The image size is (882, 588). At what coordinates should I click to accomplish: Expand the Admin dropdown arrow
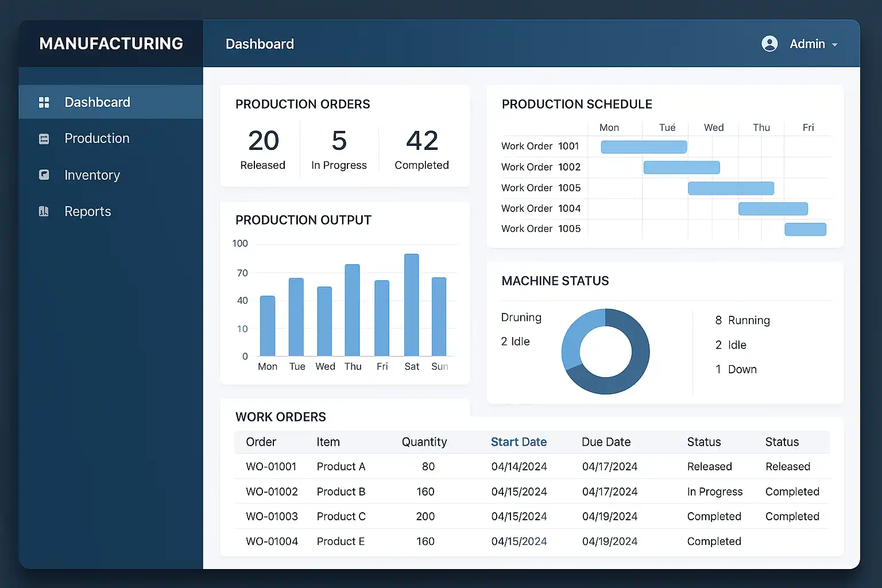coord(835,45)
